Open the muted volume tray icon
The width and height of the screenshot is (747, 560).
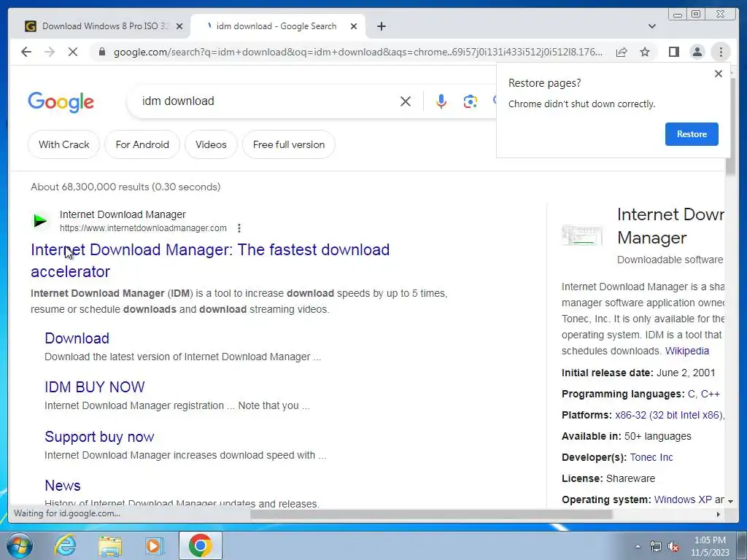click(x=673, y=546)
